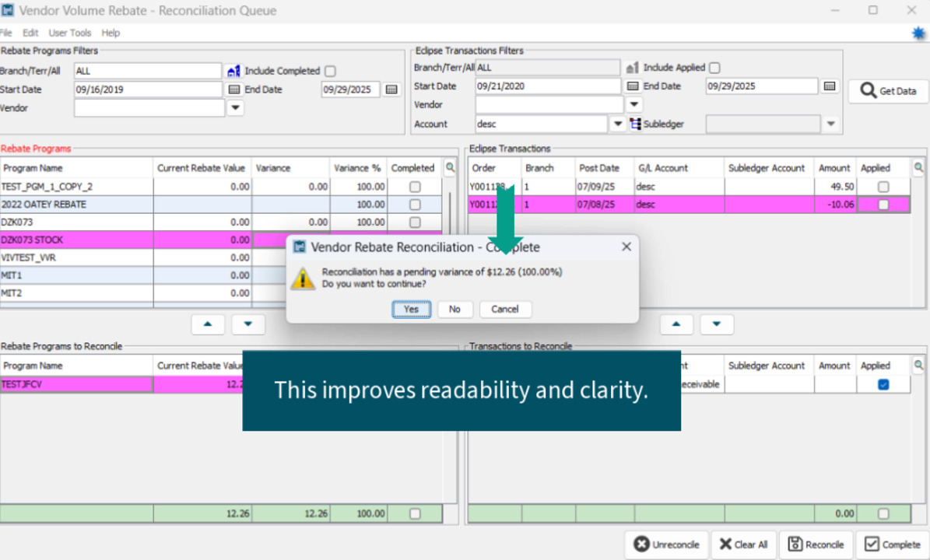
Task: Toggle the Include Applied checkbox
Action: [714, 68]
